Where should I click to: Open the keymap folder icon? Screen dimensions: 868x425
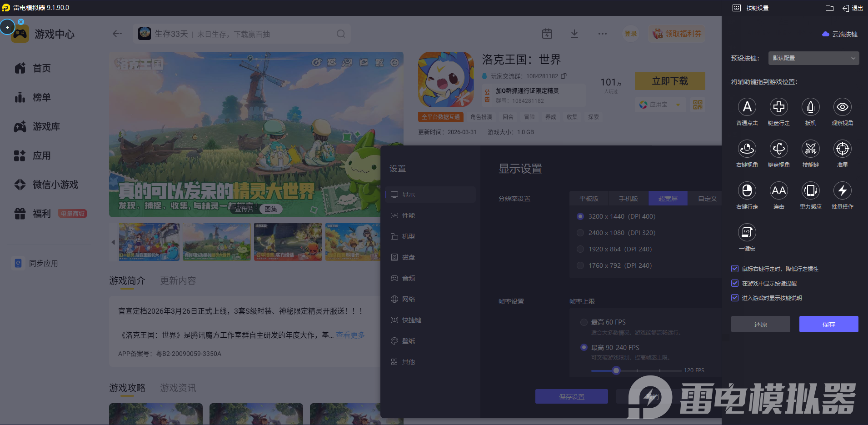829,8
